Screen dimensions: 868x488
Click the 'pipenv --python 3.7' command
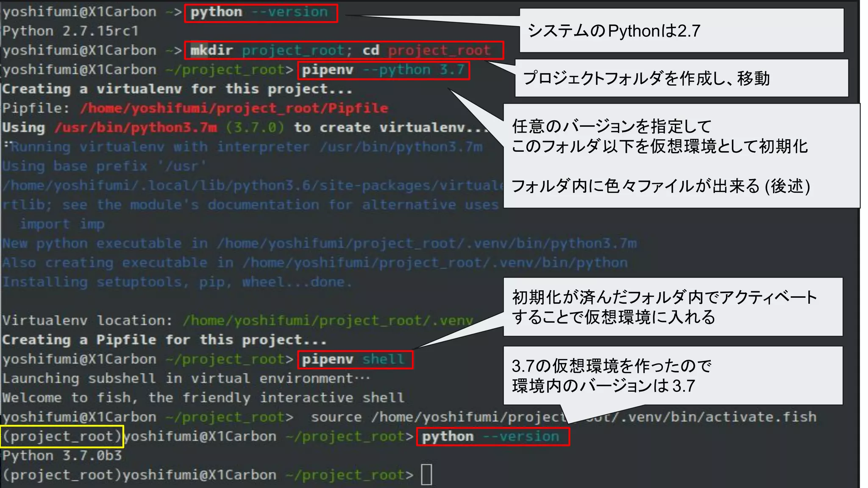coord(384,70)
